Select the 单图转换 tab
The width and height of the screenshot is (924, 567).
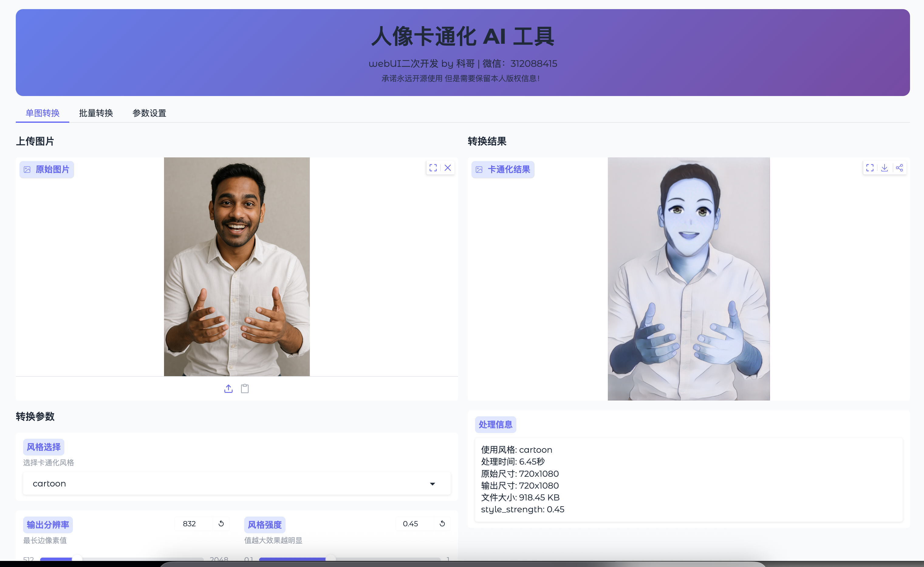[x=43, y=113]
